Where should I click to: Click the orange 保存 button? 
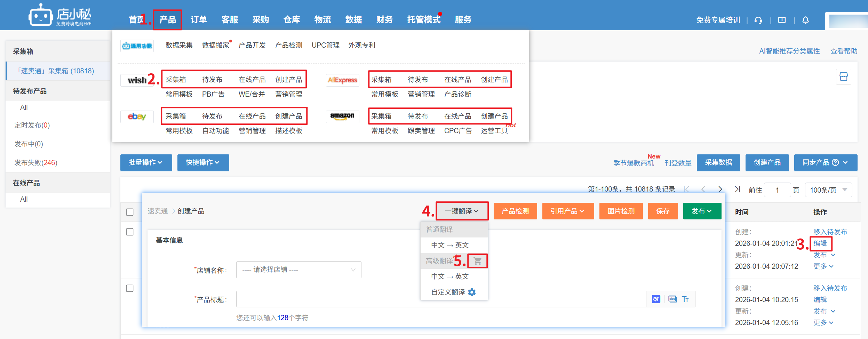pos(662,211)
